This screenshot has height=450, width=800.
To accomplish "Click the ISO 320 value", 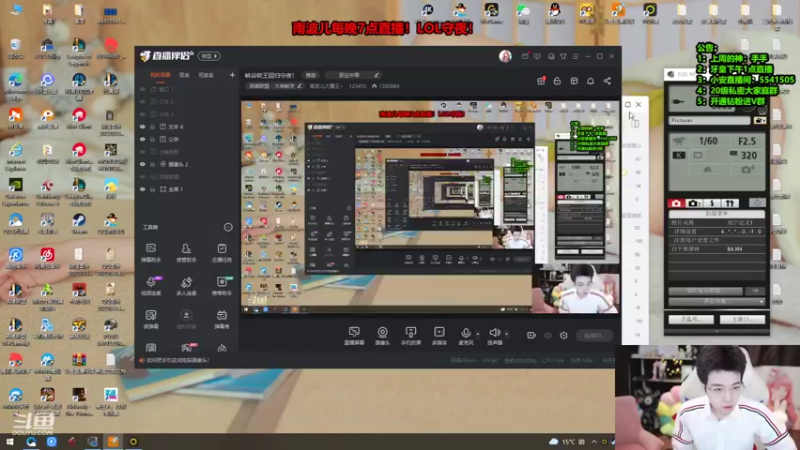I will tap(748, 155).
